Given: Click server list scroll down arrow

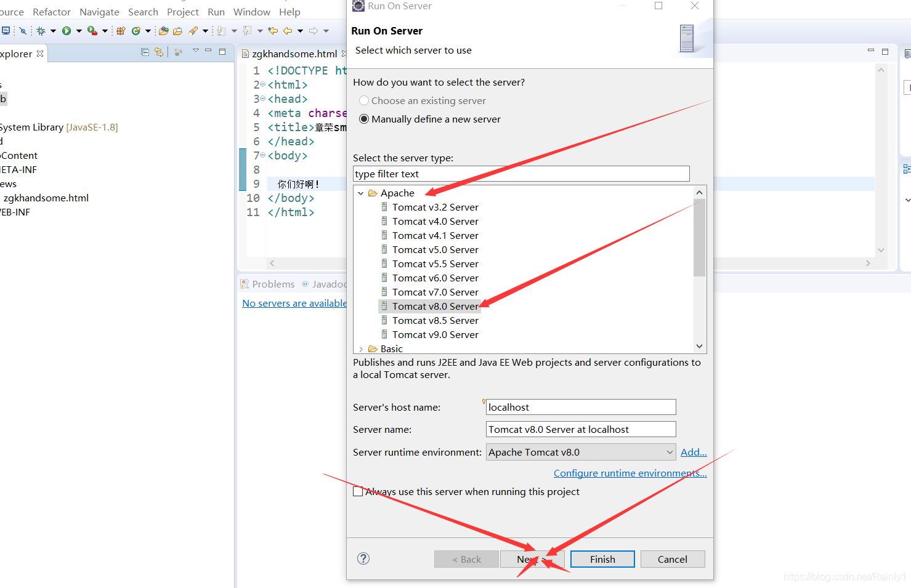Looking at the screenshot, I should pos(699,346).
